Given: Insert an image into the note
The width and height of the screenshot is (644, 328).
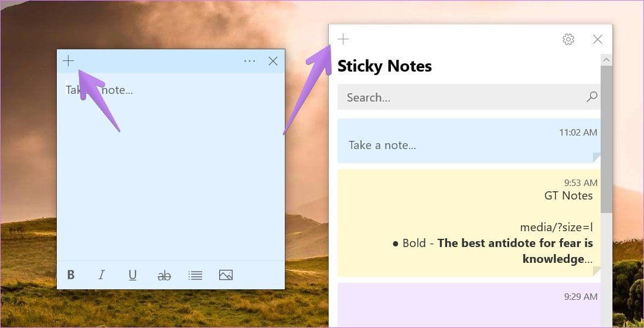Looking at the screenshot, I should pyautogui.click(x=226, y=275).
